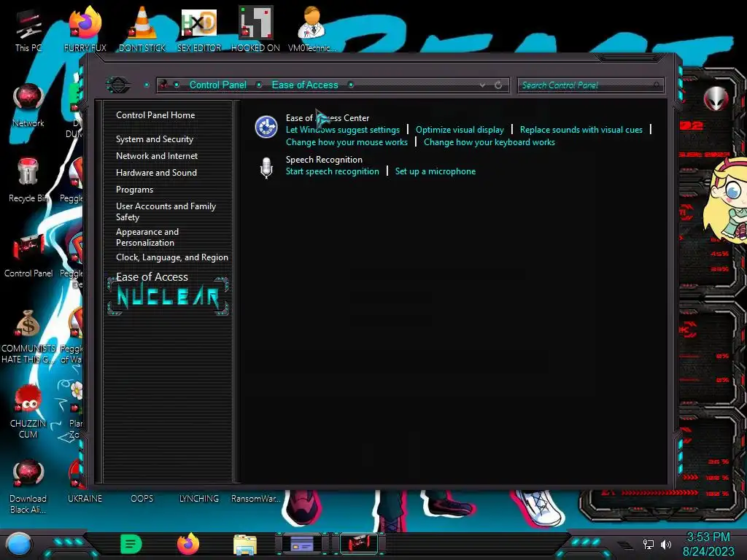Go to Network and Internet category
747x560 pixels.
pos(157,156)
